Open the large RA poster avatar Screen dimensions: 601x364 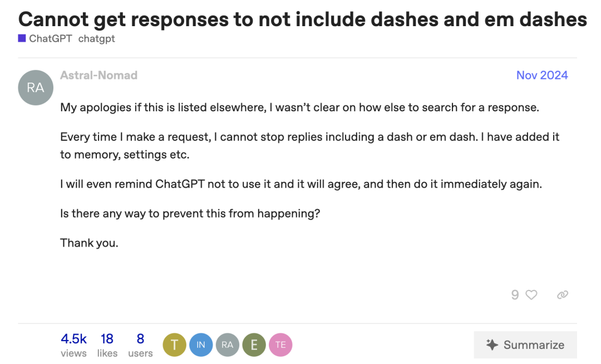(36, 88)
